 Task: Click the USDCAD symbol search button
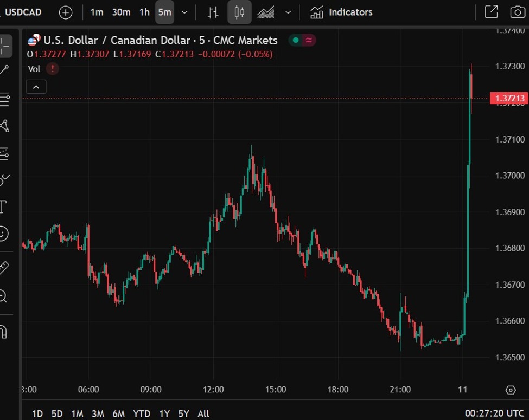coord(23,12)
